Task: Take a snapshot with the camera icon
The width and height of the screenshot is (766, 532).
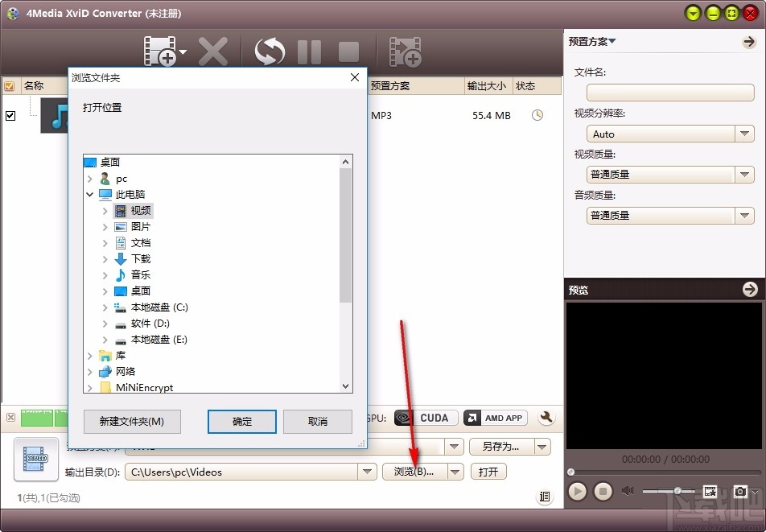Action: pos(741,491)
